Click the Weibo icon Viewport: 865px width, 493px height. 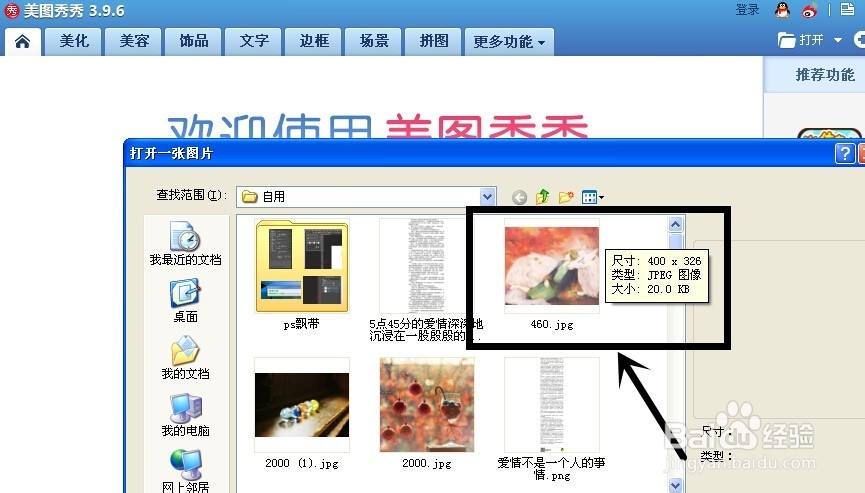tap(809, 10)
